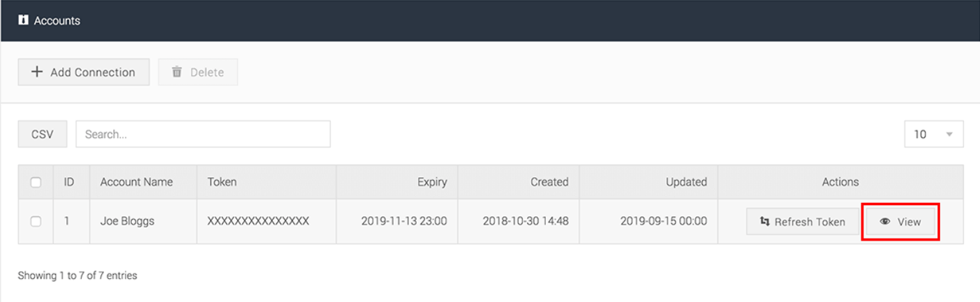Tick the checkbox for Joe Bloggs row
The image size is (980, 302).
tap(36, 221)
